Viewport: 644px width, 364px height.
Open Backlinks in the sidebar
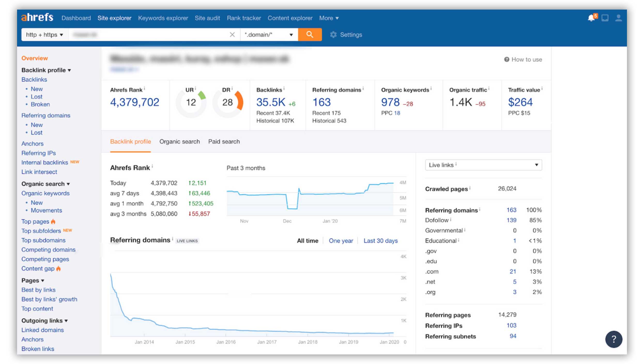pos(34,80)
